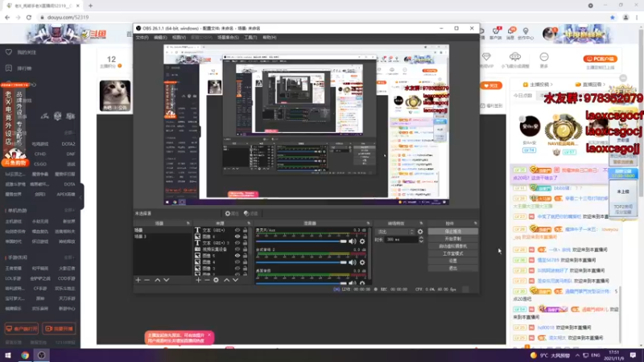This screenshot has height=362, width=644.
Task: Open the transition type dropdown 淡出
Action: pyautogui.click(x=395, y=232)
